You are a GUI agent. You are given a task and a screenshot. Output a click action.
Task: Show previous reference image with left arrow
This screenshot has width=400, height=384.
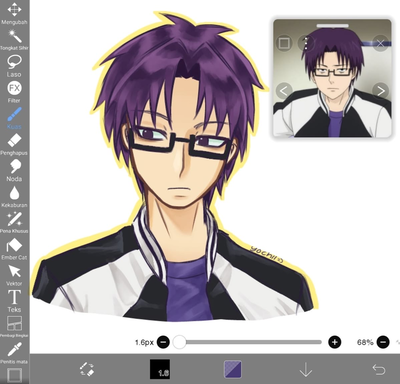coord(284,91)
